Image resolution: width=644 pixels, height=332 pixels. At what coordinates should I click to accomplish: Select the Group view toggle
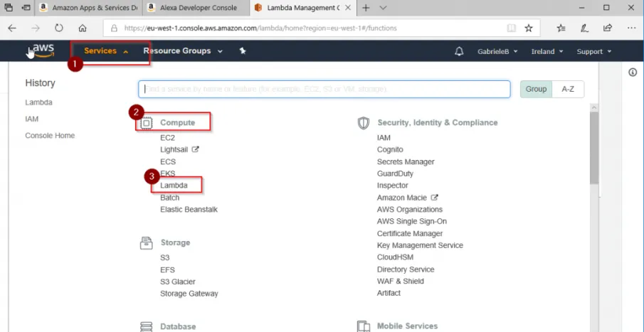pyautogui.click(x=536, y=89)
